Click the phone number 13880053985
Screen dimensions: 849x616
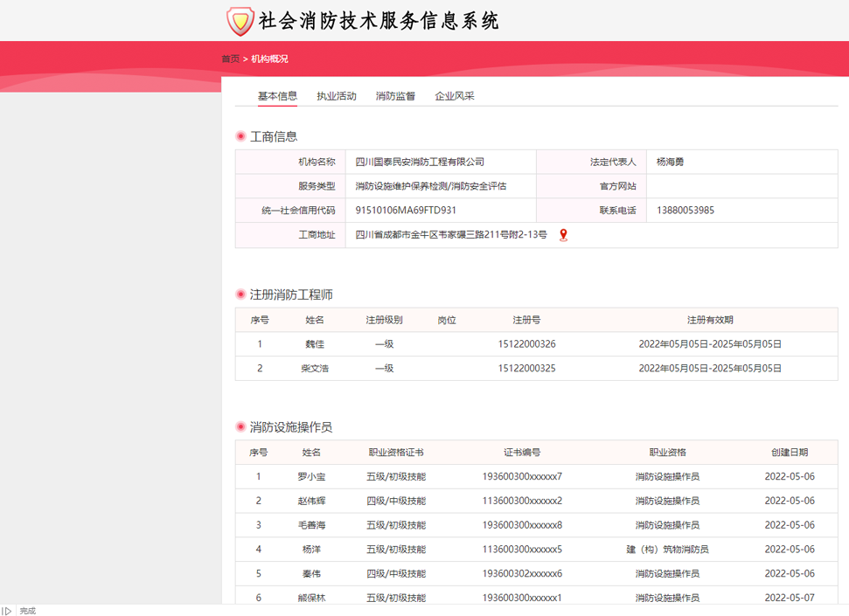click(685, 210)
